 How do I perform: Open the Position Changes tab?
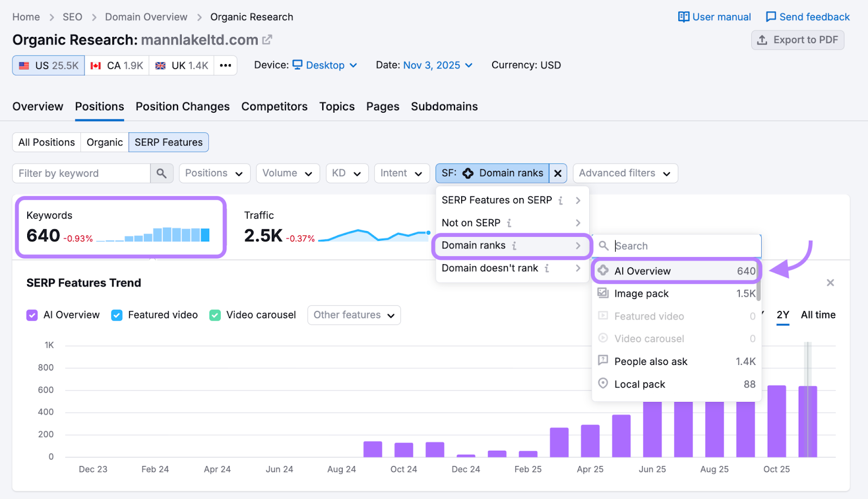pos(182,106)
